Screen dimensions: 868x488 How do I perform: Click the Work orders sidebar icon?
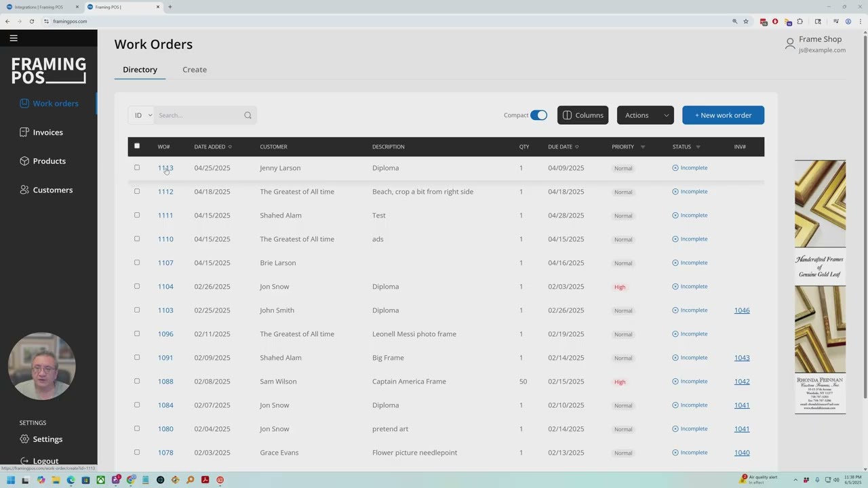pos(24,103)
